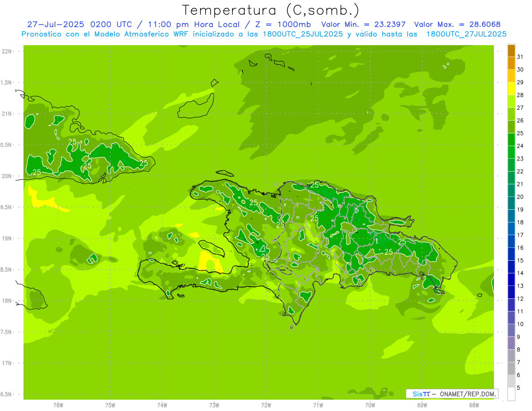The image size is (532, 411).
Task: Click the init time '1800UTC_25JUL2025'
Action: [300, 34]
